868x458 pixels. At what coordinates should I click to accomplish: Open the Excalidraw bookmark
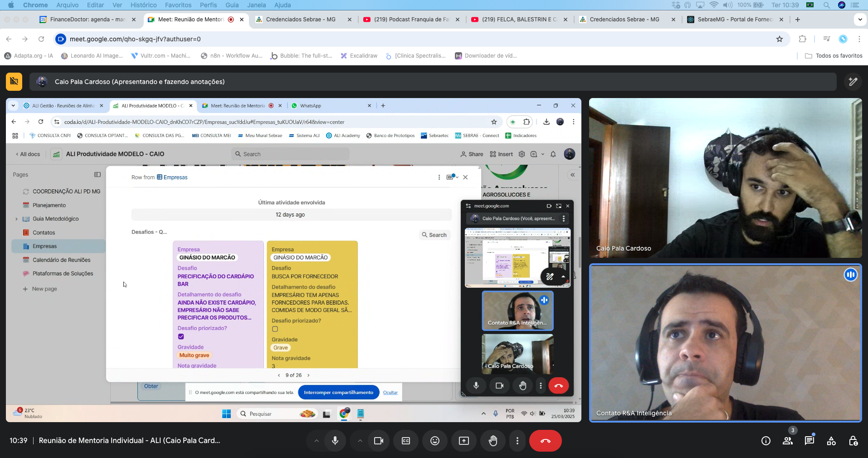(x=359, y=56)
